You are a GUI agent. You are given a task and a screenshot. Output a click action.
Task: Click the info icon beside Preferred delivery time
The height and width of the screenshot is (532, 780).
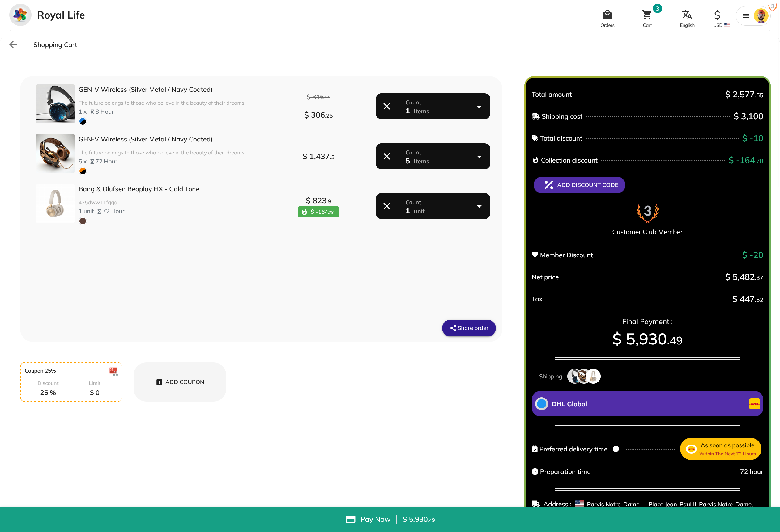tap(616, 449)
